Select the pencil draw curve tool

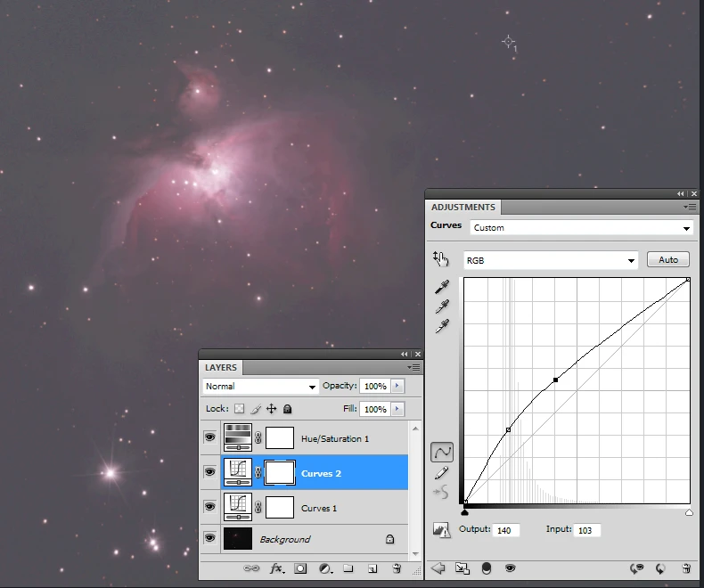442,473
